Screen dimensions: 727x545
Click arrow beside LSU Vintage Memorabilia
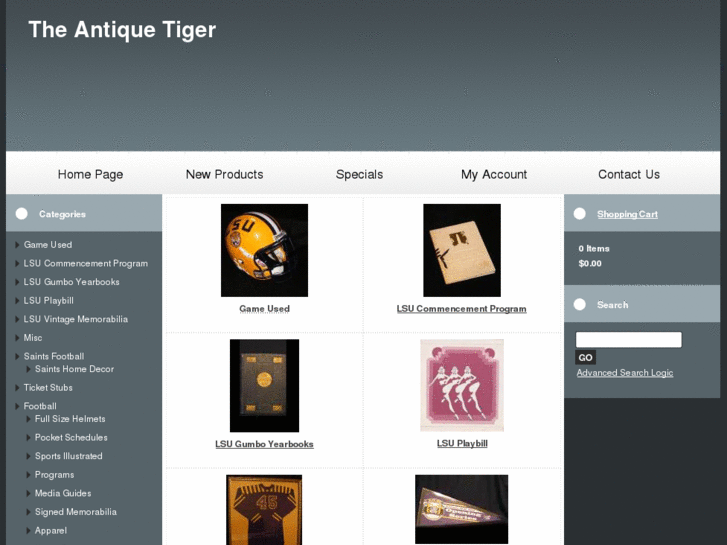click(17, 319)
